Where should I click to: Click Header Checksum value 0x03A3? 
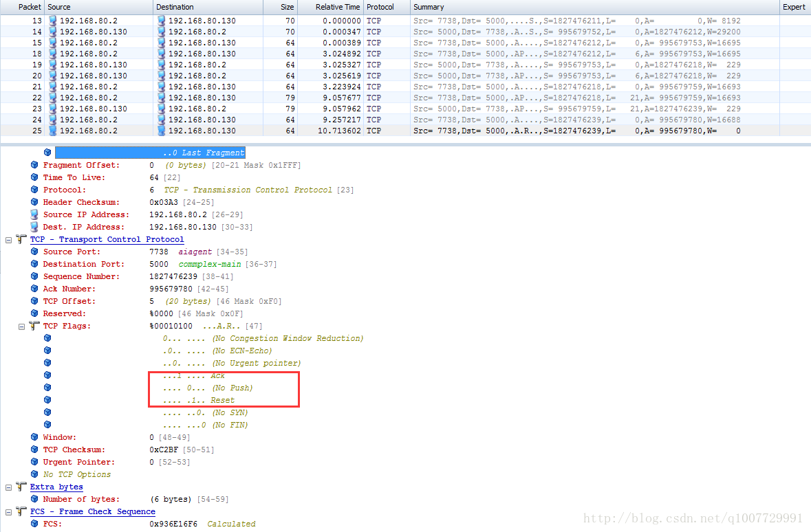tap(164, 202)
